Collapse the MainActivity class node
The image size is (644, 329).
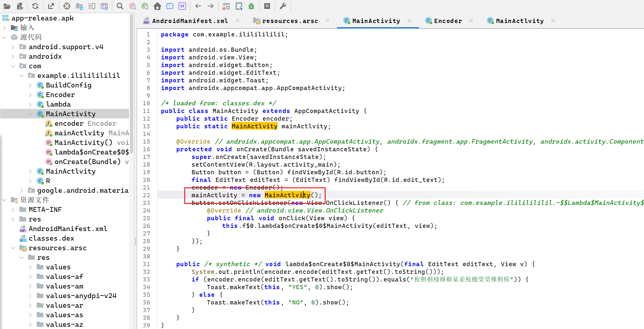[x=30, y=114]
